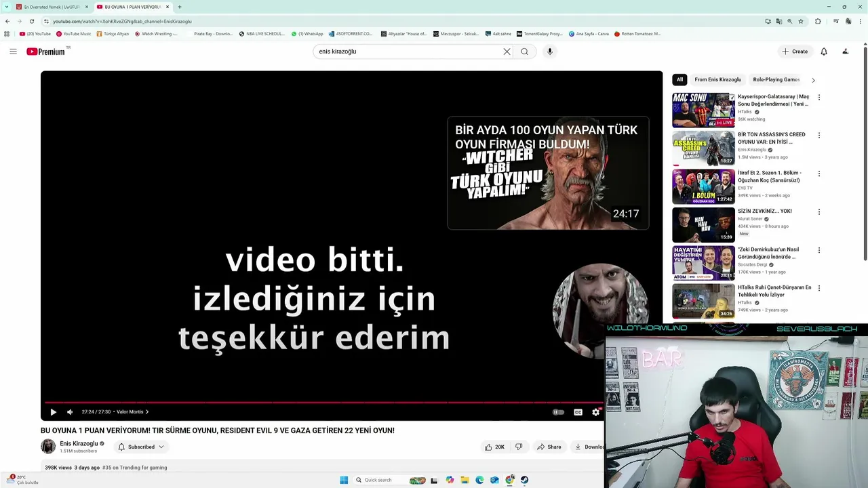Open Kayserispor-Galatasaray live video thumbnail
The width and height of the screenshot is (868, 488).
click(x=703, y=110)
